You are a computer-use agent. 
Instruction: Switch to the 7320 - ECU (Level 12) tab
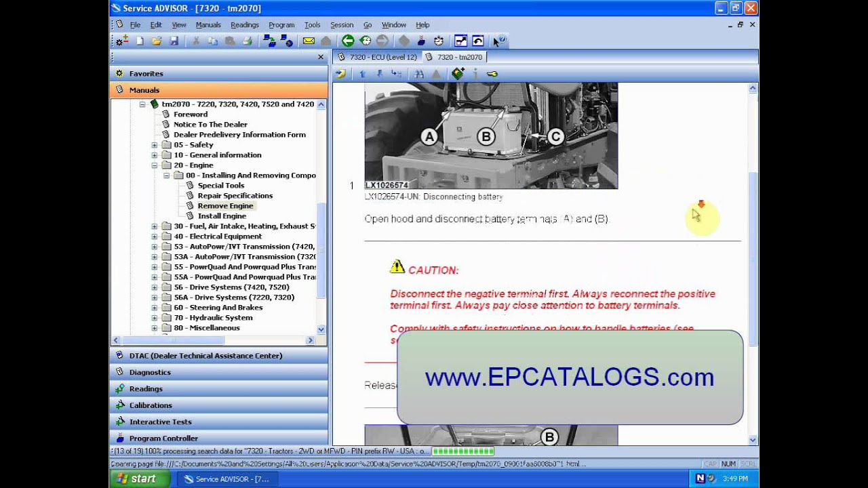tap(378, 57)
